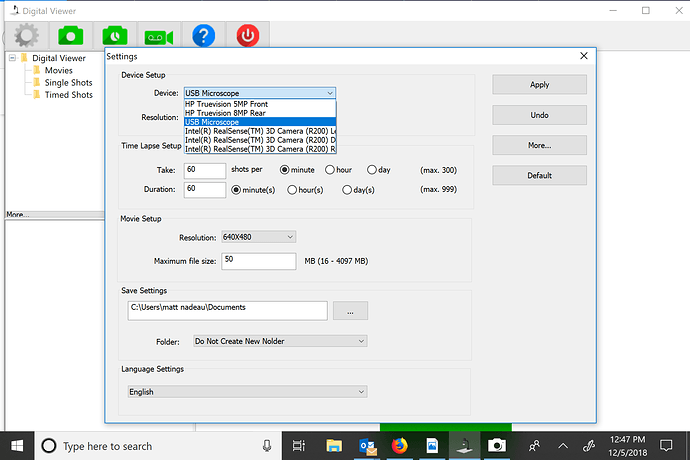Open Movie Resolution 640X480 dropdown
Image resolution: width=690 pixels, height=460 pixels.
[x=258, y=237]
